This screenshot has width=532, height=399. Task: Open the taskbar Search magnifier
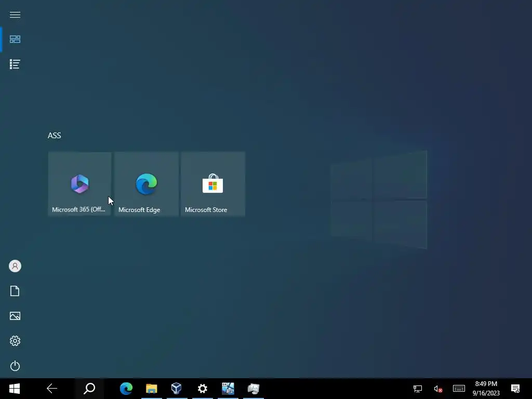click(x=89, y=389)
